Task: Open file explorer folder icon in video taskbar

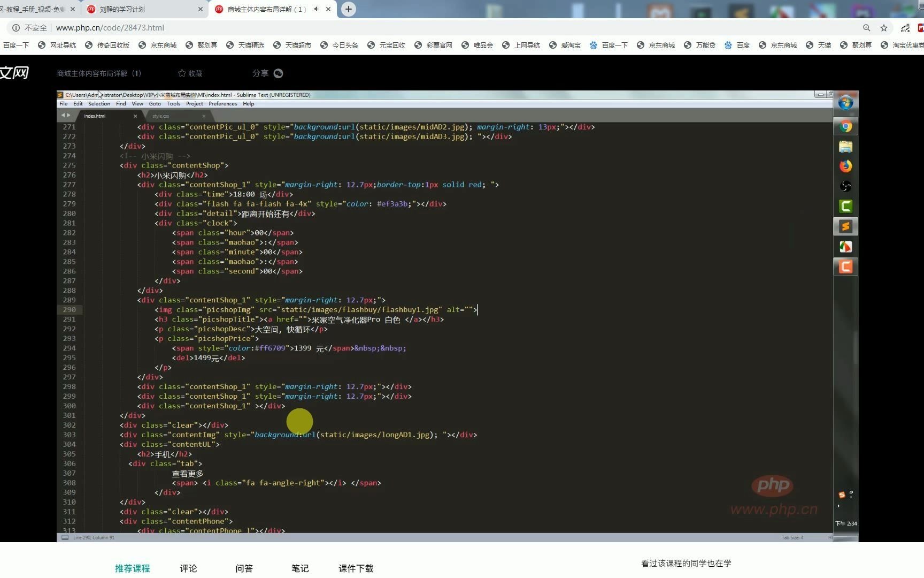Action: coord(845,146)
